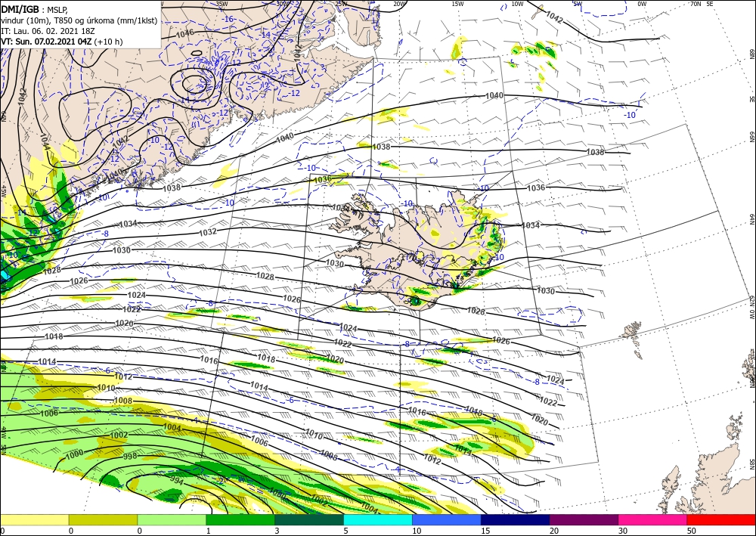
Task: Click the legend value 30
Action: (623, 531)
